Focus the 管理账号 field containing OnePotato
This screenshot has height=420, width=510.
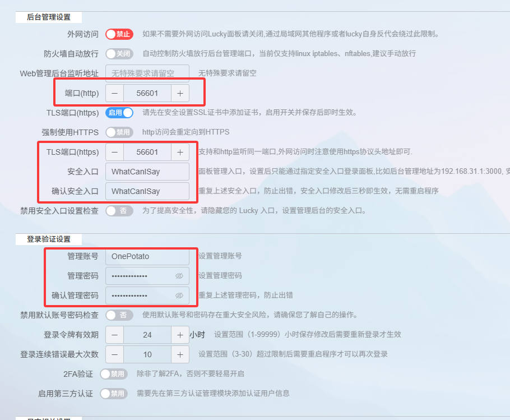tap(147, 256)
